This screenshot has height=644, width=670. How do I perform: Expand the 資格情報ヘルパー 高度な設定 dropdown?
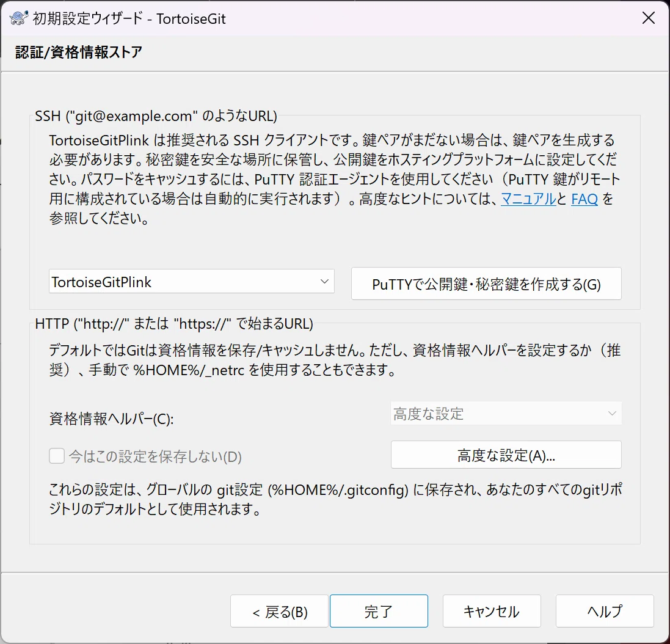[x=506, y=413]
